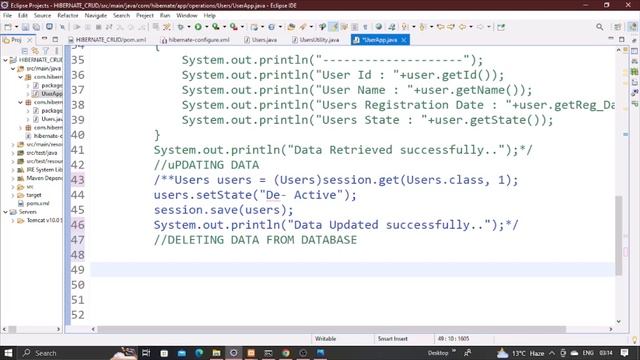The image size is (640, 360).
Task: Collapse the Servers node
Action: (6, 212)
